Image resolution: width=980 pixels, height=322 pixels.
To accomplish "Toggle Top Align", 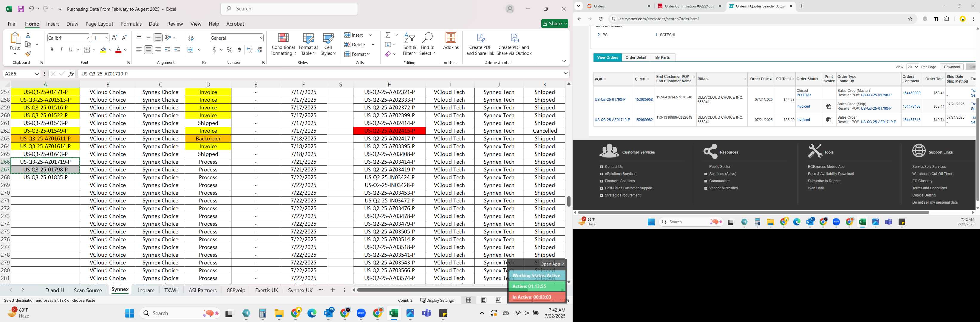I will pyautogui.click(x=139, y=38).
